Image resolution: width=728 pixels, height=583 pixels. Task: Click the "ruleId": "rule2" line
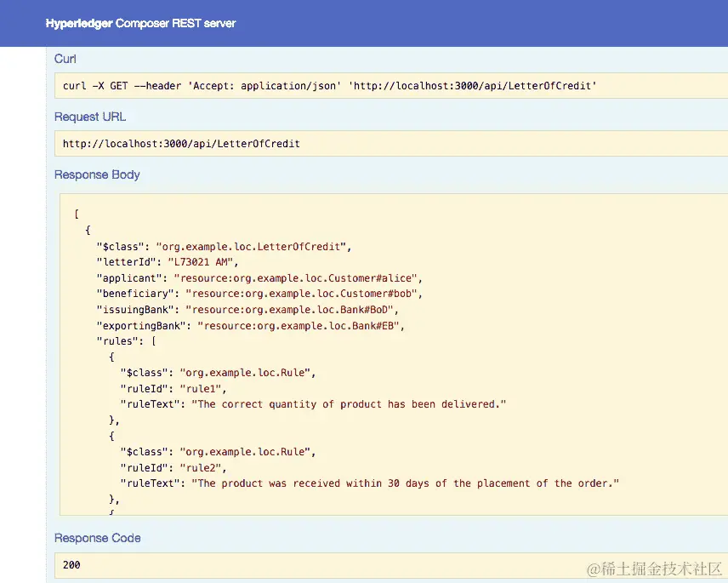click(173, 468)
